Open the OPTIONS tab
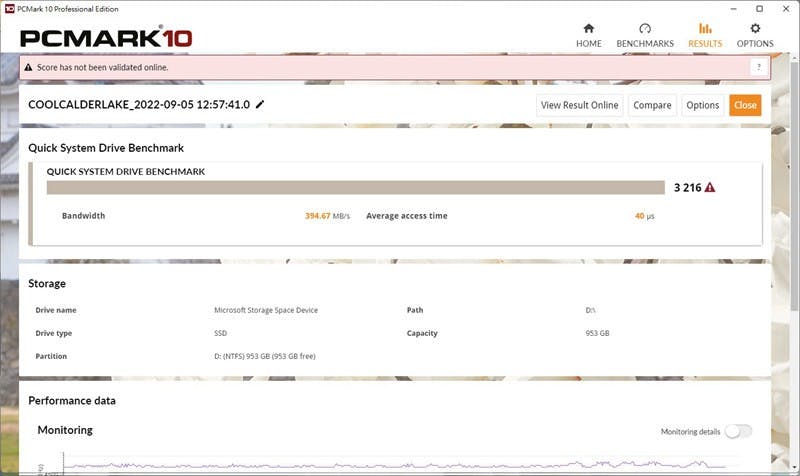 click(x=755, y=35)
